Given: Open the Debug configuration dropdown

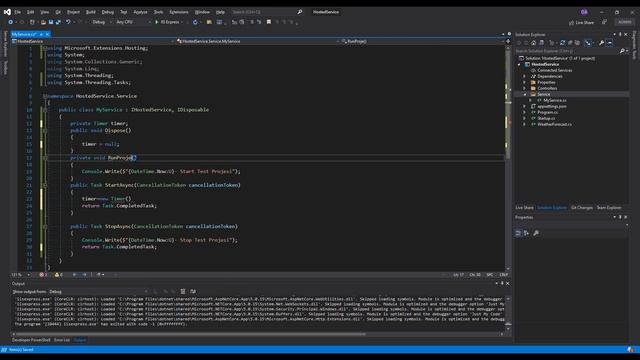Looking at the screenshot, I should [x=101, y=22].
